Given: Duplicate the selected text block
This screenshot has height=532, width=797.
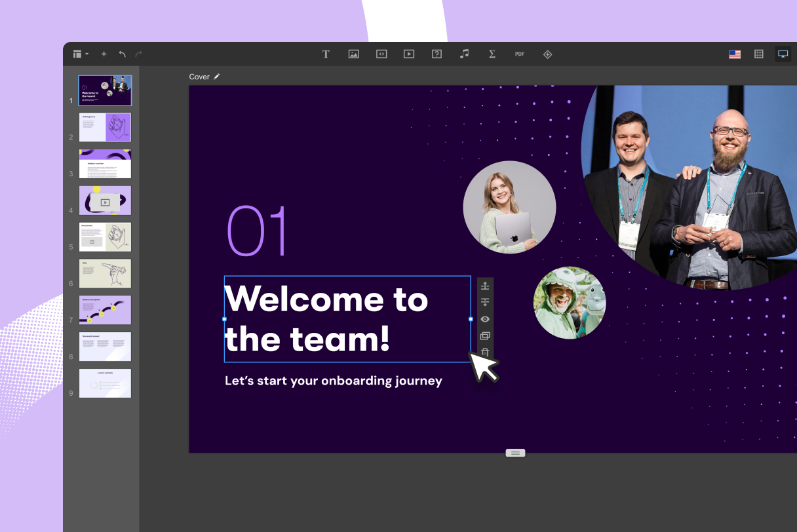Looking at the screenshot, I should pyautogui.click(x=485, y=335).
